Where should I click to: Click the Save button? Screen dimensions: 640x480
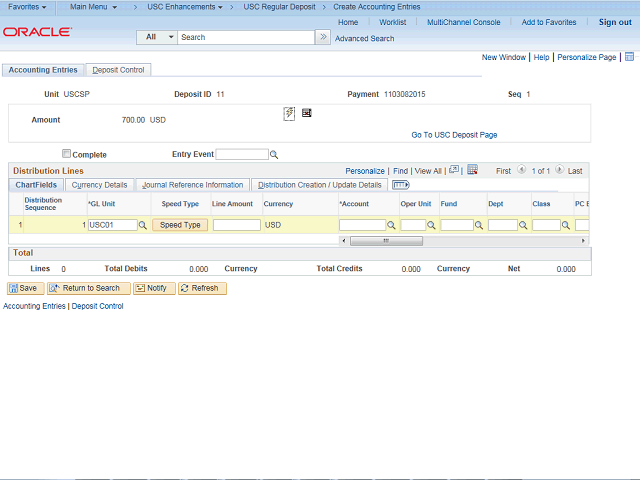[x=24, y=288]
